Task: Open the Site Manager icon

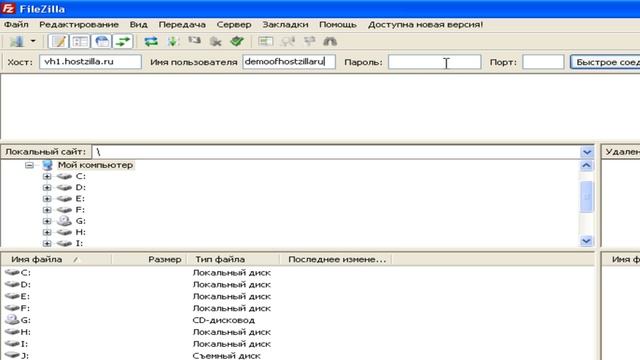Action: (17, 41)
